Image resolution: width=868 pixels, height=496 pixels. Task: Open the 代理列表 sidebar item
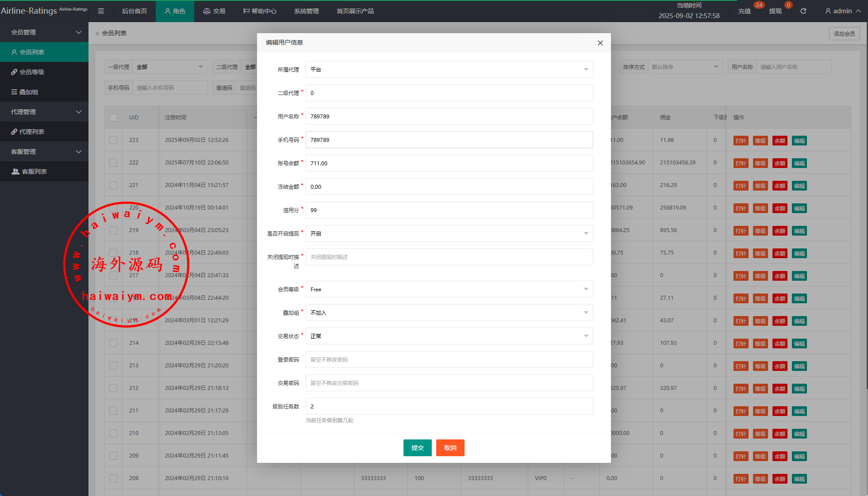pyautogui.click(x=32, y=132)
